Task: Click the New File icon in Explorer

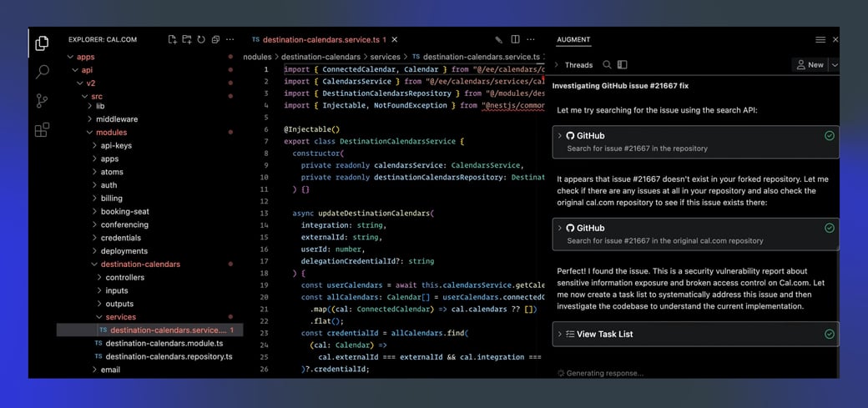Action: (173, 39)
